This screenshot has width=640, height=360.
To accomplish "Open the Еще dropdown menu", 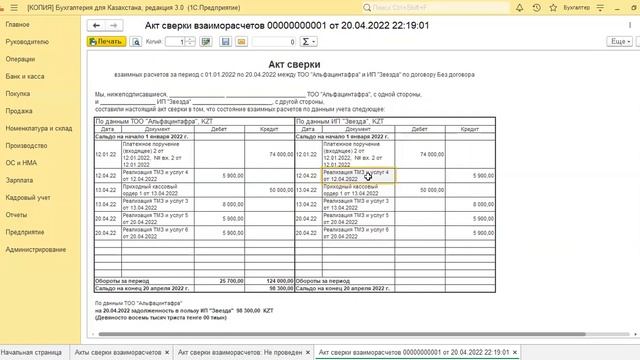I will (620, 42).
